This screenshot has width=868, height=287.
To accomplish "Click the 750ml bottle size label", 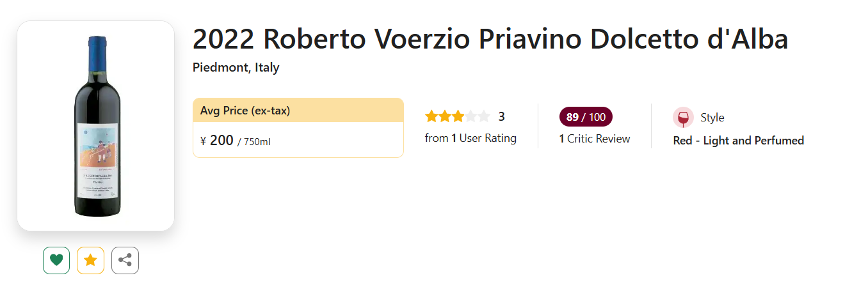I will pos(257,142).
